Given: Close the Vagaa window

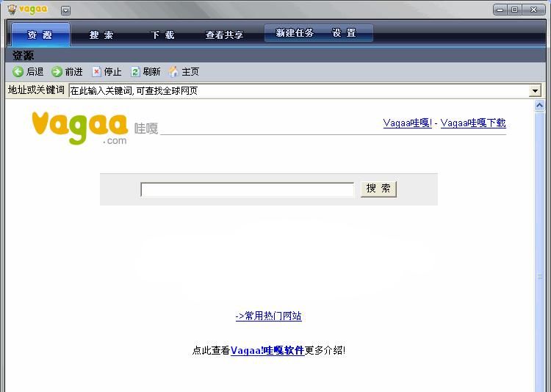Looking at the screenshot, I should point(533,10).
